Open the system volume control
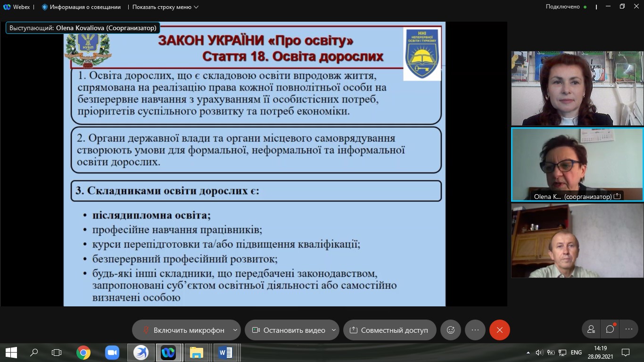 tap(540, 352)
